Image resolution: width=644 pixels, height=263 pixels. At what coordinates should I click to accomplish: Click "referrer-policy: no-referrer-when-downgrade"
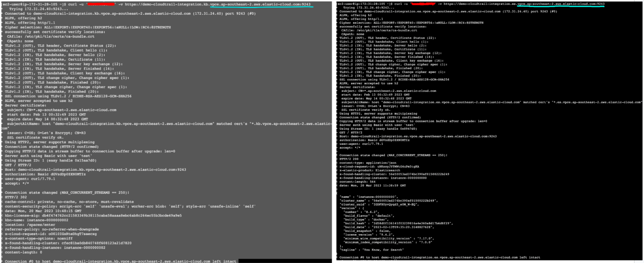(x=52, y=230)
